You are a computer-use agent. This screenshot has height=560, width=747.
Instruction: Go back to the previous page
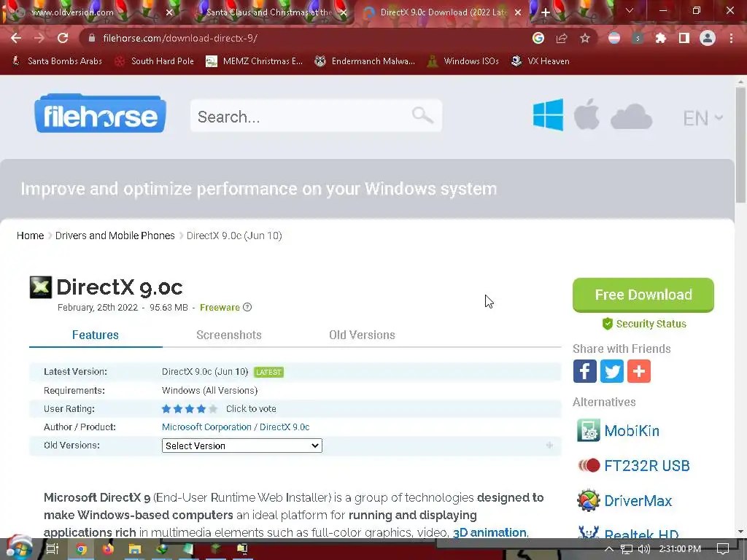point(16,38)
